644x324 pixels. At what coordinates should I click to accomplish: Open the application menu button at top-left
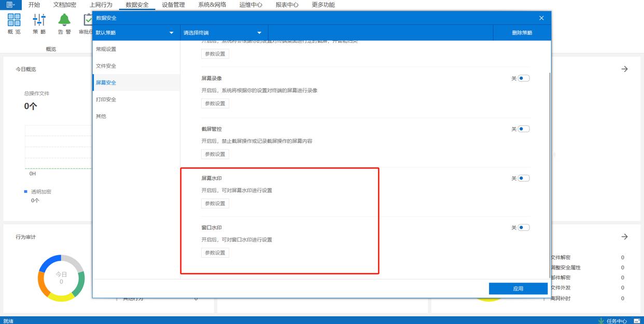coord(10,5)
